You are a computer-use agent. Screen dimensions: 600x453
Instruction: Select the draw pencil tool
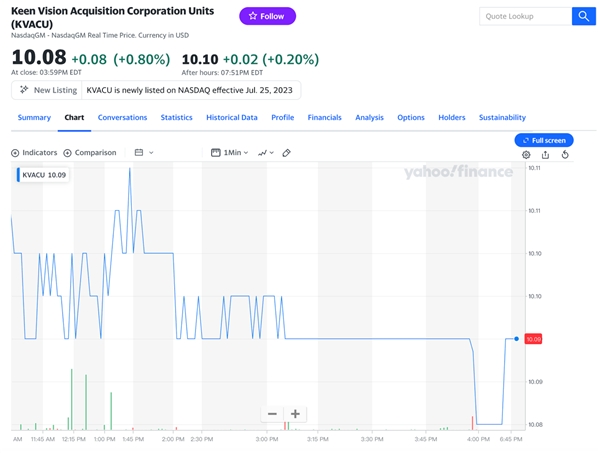pos(286,153)
